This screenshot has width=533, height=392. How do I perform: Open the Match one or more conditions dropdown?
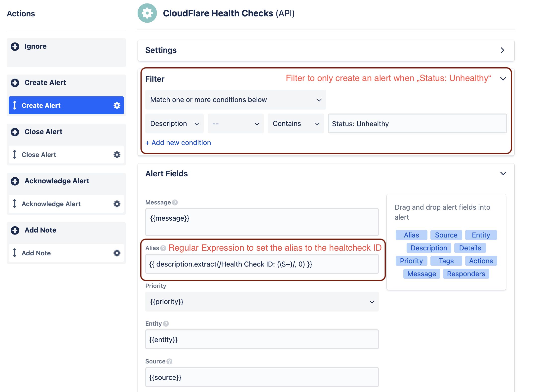(x=235, y=100)
